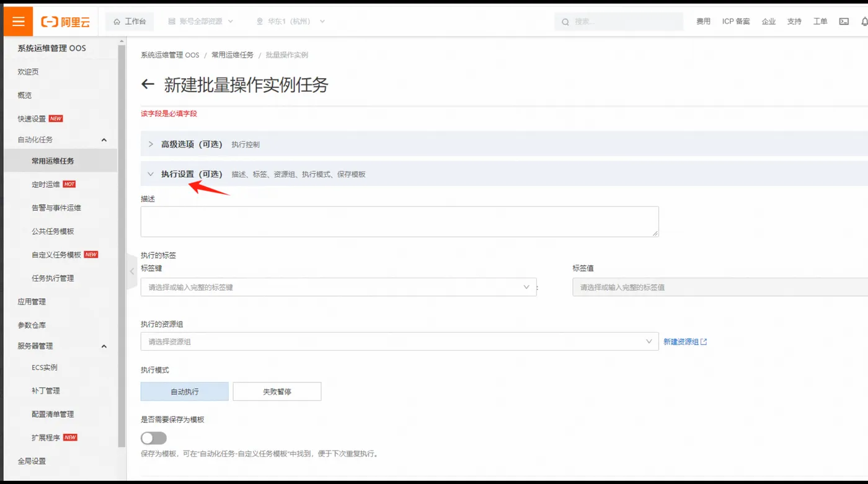The image size is (868, 484).
Task: Click 常用运维任务 breadcrumb link
Action: tap(232, 55)
